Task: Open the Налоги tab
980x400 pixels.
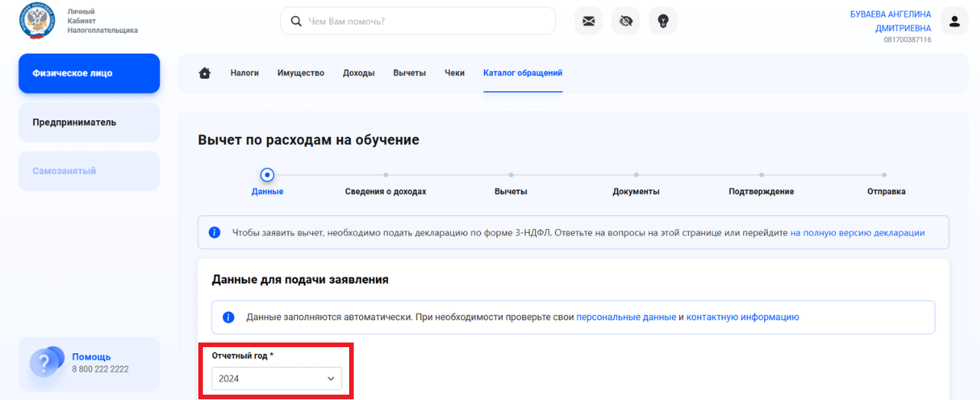Action: coord(244,73)
